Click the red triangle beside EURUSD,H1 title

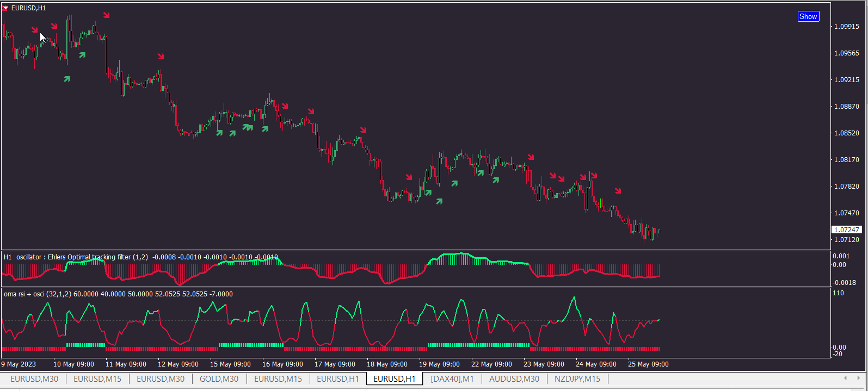(x=5, y=8)
